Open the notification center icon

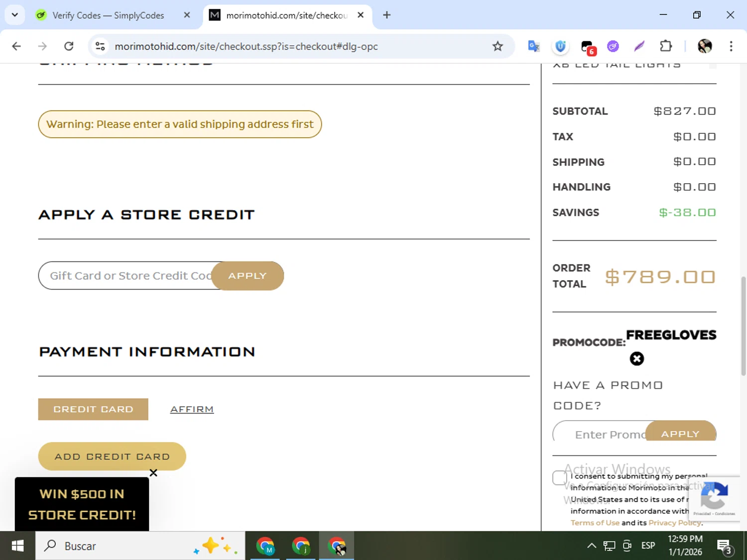point(724,547)
